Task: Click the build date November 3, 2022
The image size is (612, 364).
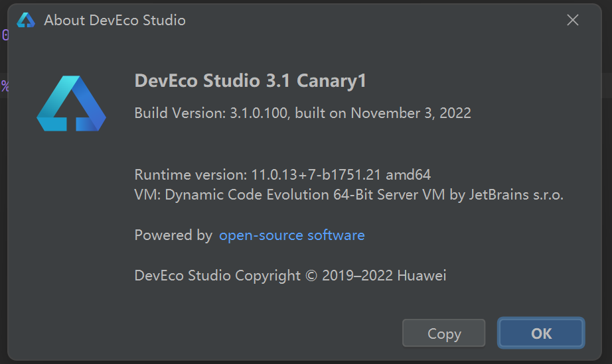Action: pos(411,113)
